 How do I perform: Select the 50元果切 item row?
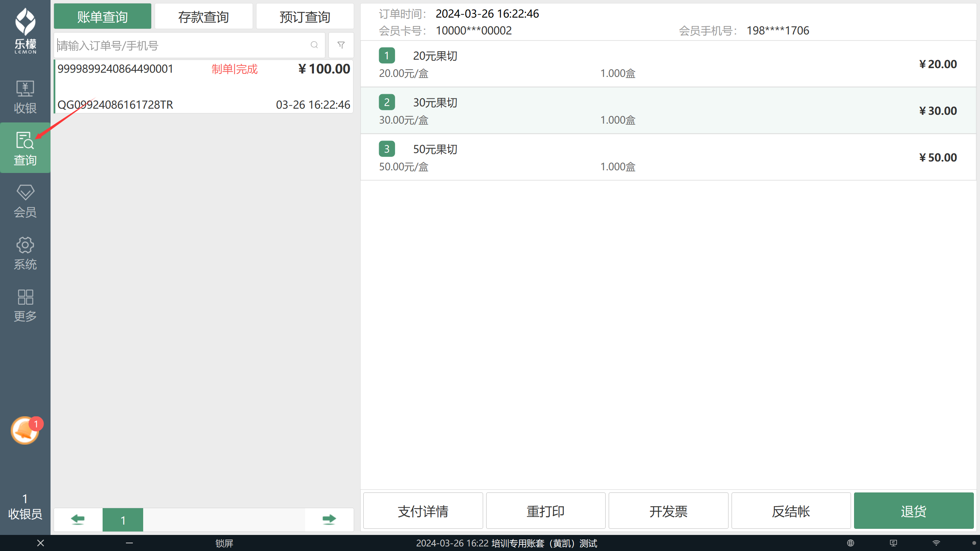[x=668, y=157]
